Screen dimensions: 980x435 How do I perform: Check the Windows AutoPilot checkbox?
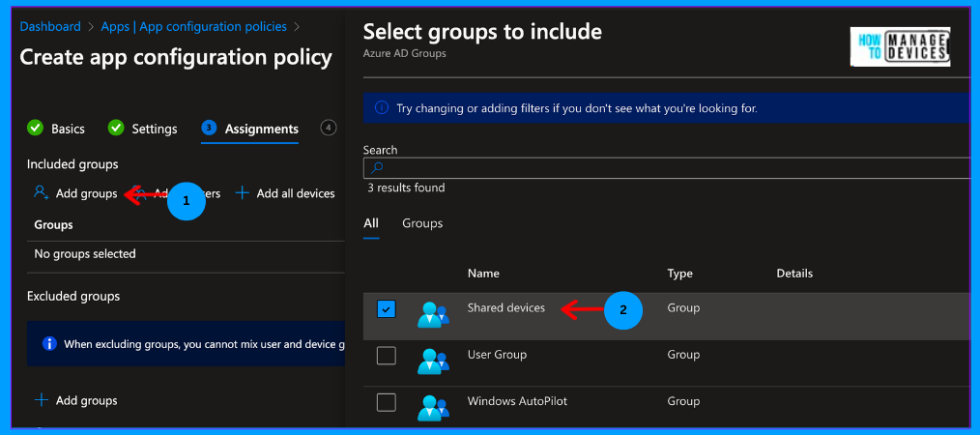(x=387, y=402)
